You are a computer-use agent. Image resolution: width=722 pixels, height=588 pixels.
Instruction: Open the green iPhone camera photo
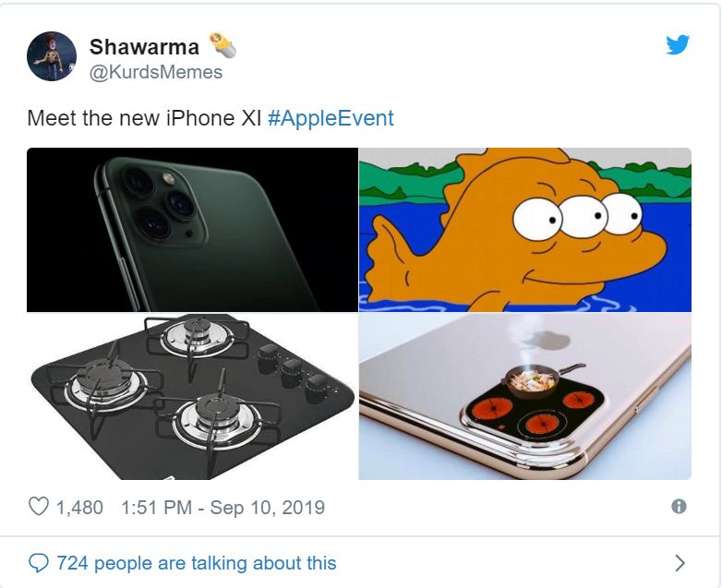pos(192,230)
